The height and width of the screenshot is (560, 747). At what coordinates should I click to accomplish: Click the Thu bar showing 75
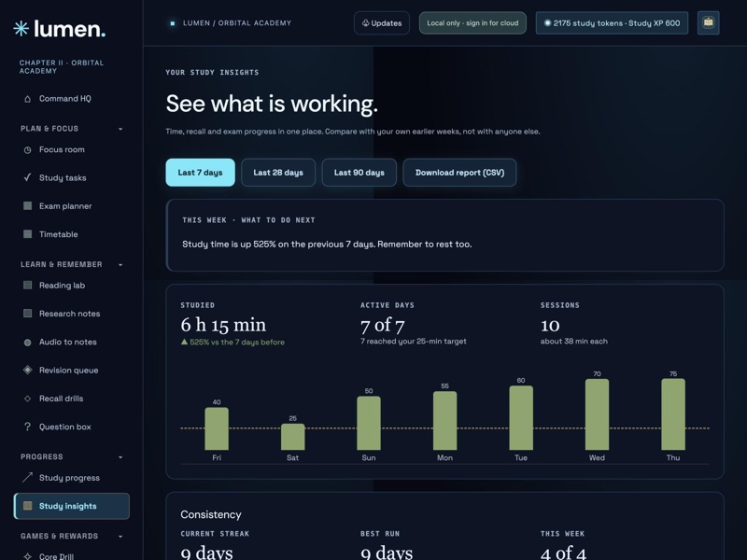tap(673, 414)
